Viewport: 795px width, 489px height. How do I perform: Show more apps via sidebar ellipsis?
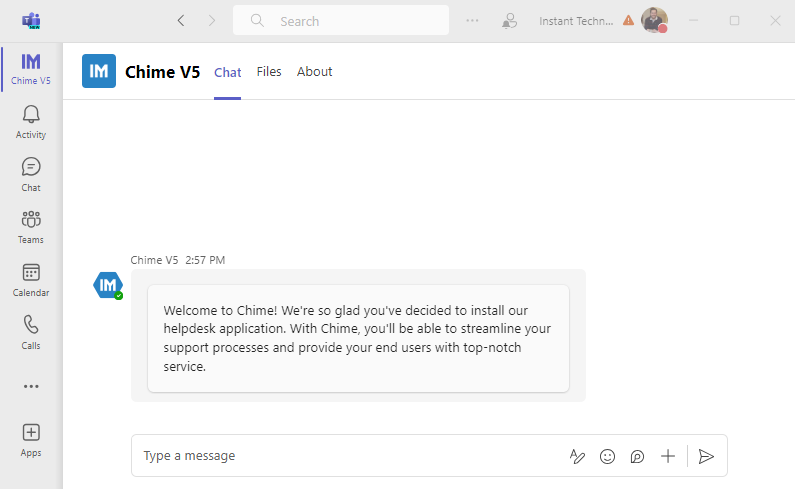point(31,387)
